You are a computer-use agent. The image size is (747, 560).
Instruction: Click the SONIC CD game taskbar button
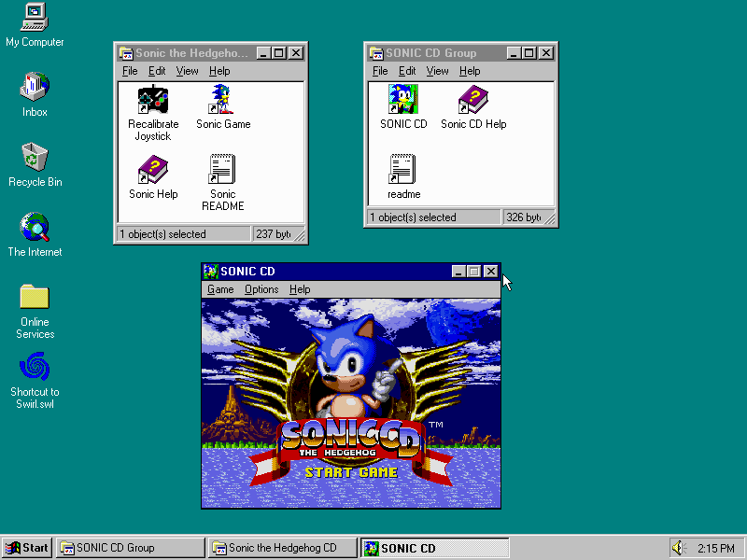pyautogui.click(x=434, y=548)
